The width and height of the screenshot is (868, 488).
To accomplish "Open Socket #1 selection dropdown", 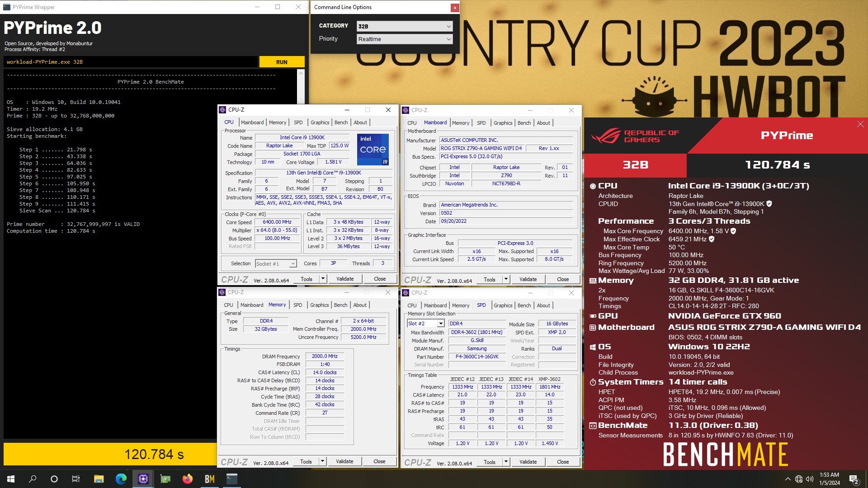I will (276, 264).
